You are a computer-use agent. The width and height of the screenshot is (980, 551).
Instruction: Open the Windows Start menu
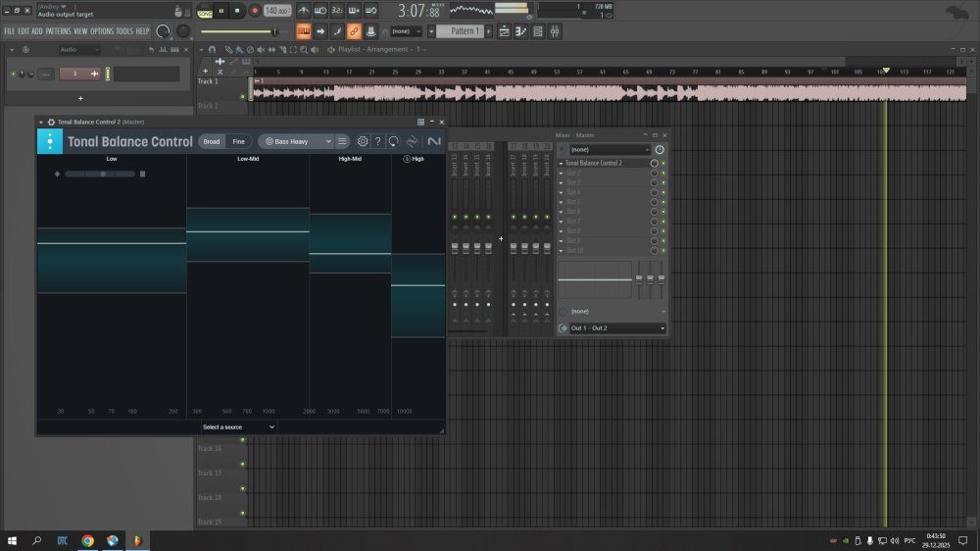pyautogui.click(x=12, y=540)
